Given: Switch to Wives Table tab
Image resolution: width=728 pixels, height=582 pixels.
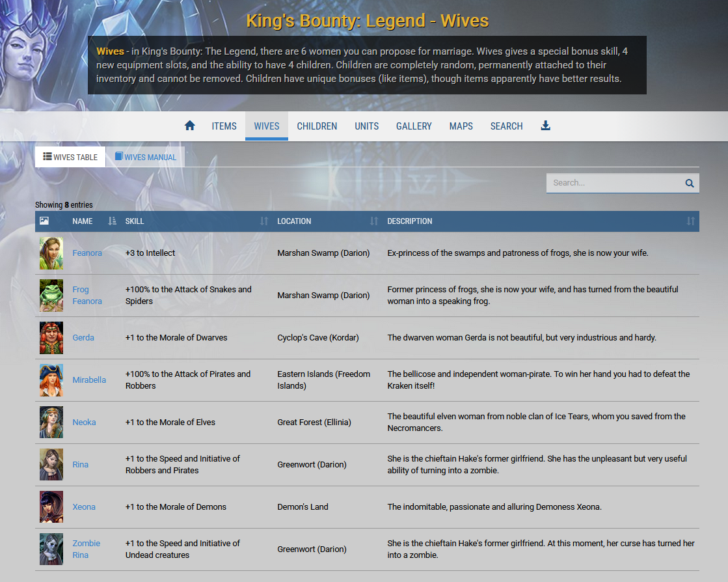Looking at the screenshot, I should 70,157.
